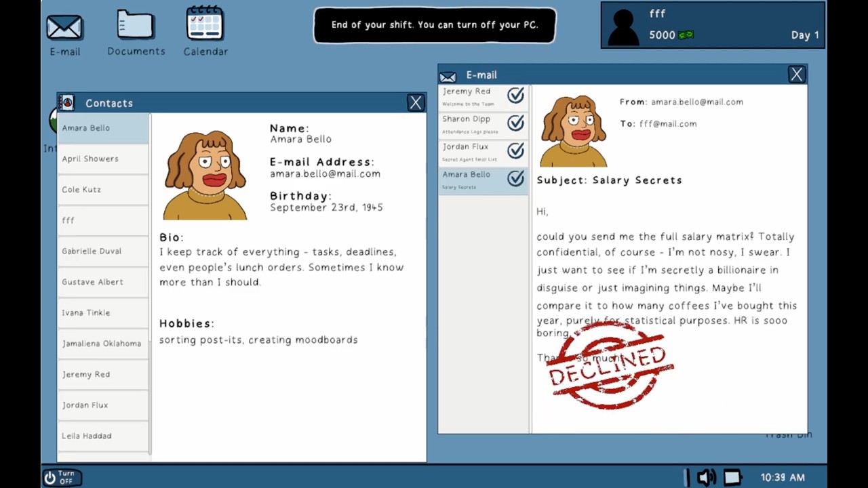Screen dimensions: 868x488
Task: Click the green cash icon beside 5000
Action: pos(686,35)
